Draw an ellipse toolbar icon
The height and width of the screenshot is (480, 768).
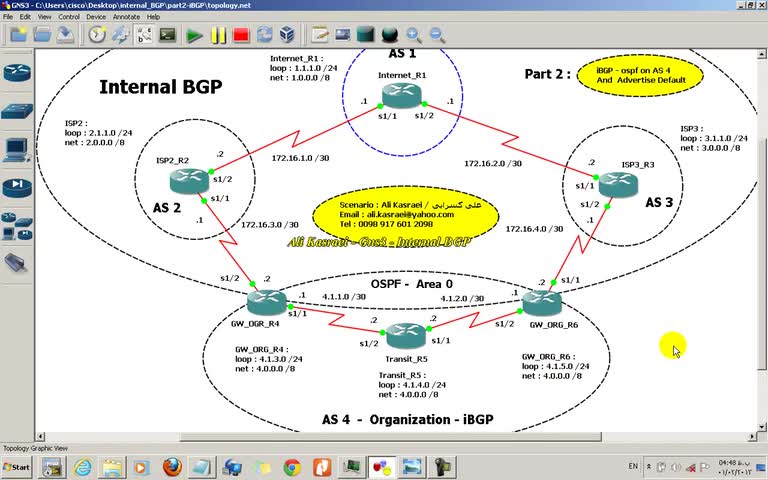pyautogui.click(x=389, y=35)
